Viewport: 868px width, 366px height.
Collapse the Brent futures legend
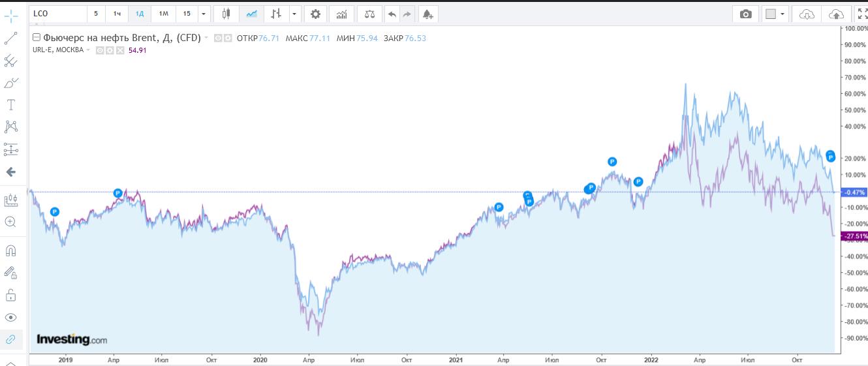37,38
